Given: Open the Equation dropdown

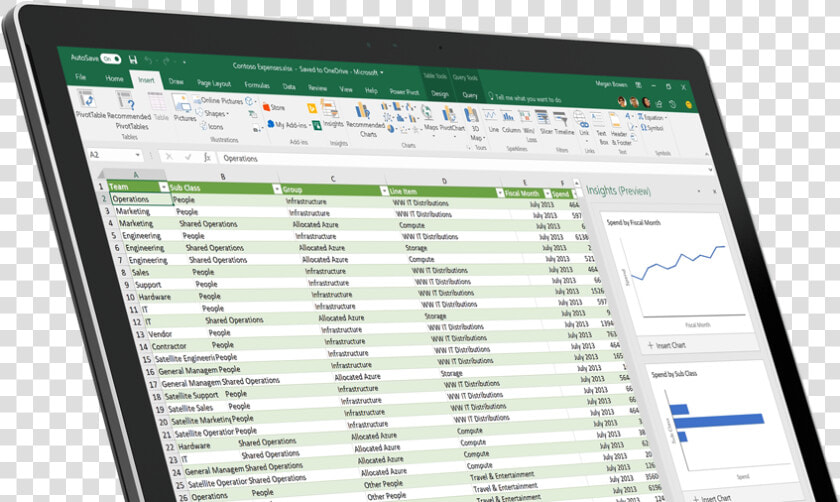Looking at the screenshot, I should [x=651, y=117].
